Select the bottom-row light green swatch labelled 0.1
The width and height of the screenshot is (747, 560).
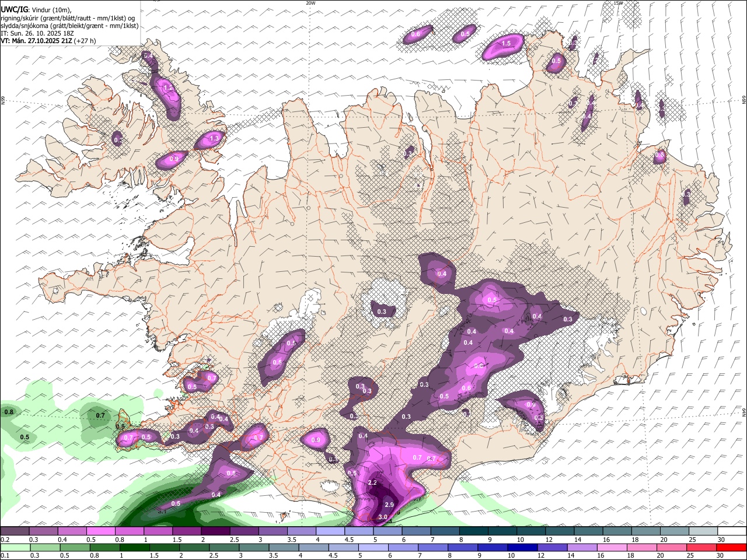click(15, 547)
